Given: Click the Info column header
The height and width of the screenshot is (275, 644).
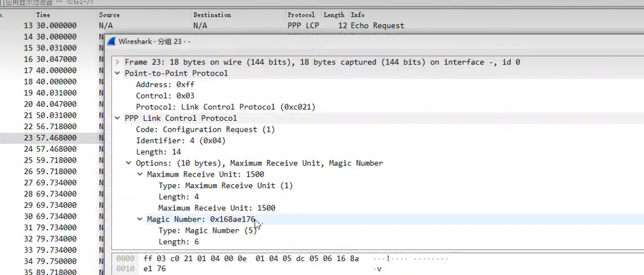Looking at the screenshot, I should [x=357, y=15].
